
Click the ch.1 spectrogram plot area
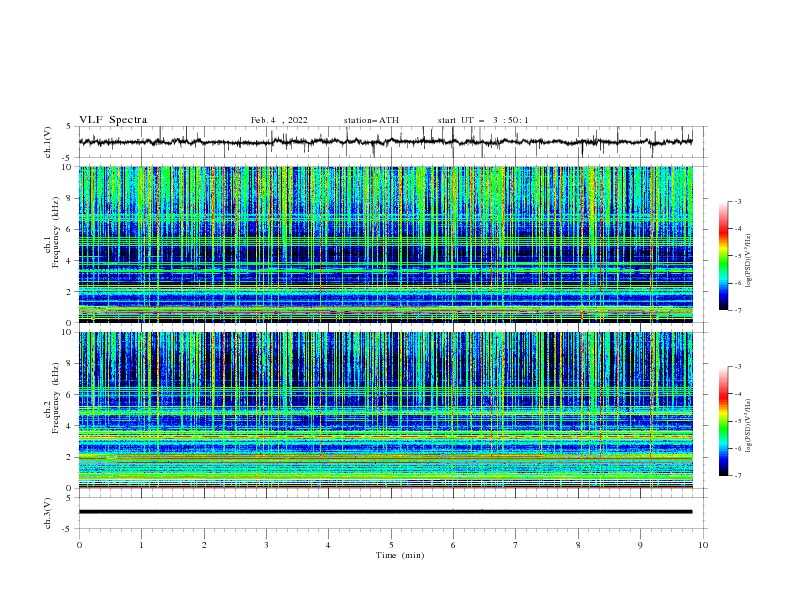coord(385,244)
